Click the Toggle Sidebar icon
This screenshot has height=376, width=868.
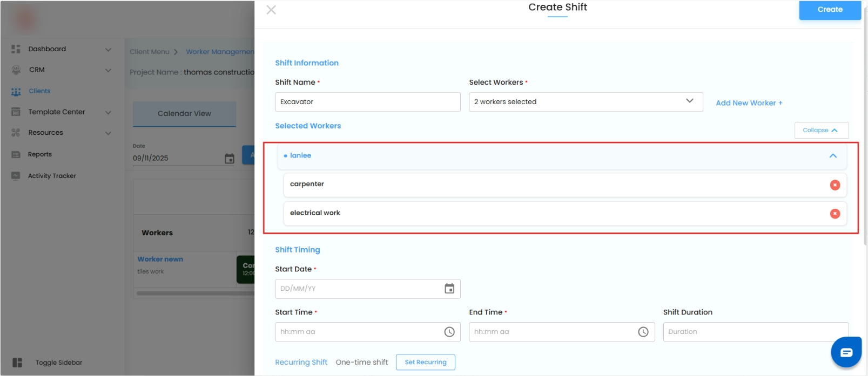17,363
